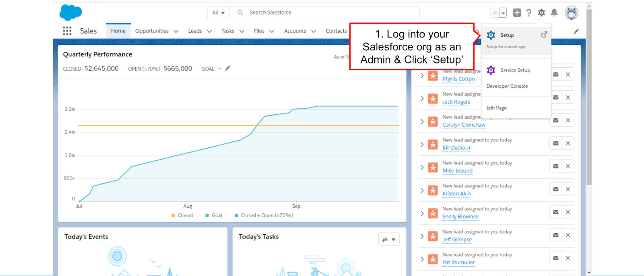The image size is (644, 276).
Task: Expand the Files tab dropdown chevron
Action: click(x=272, y=31)
